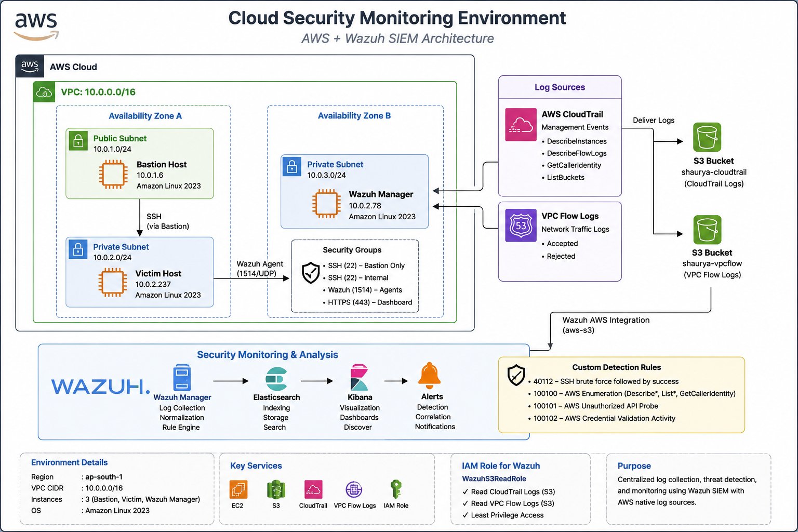
Task: Click the small aws badge beside AWS Cloud
Action: [30, 66]
